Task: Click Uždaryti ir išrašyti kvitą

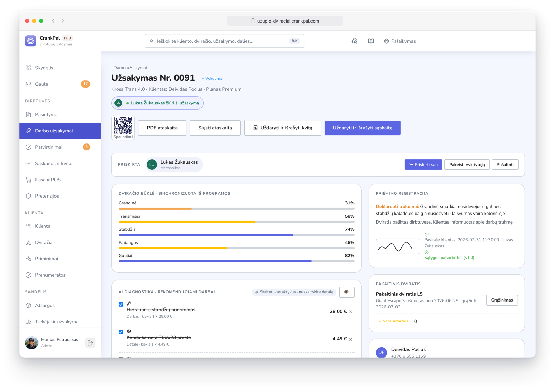Action: [283, 128]
